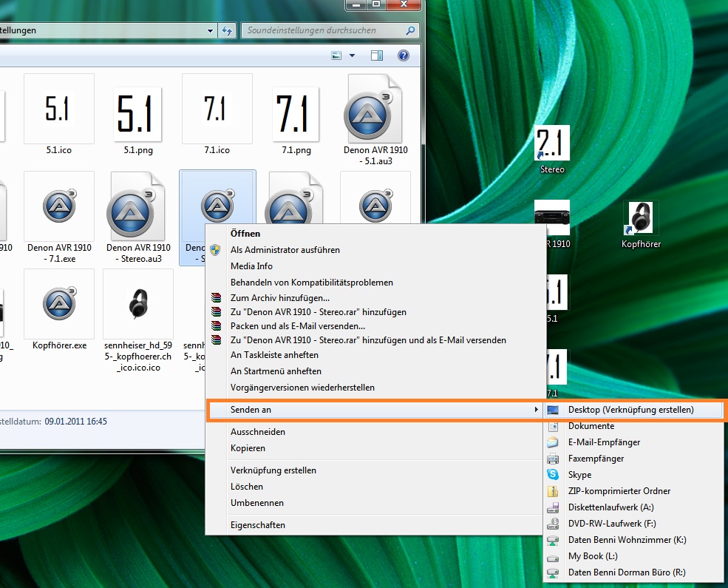Click in Soundeinstellungen durchsuchen search field
728x588 pixels.
(330, 30)
